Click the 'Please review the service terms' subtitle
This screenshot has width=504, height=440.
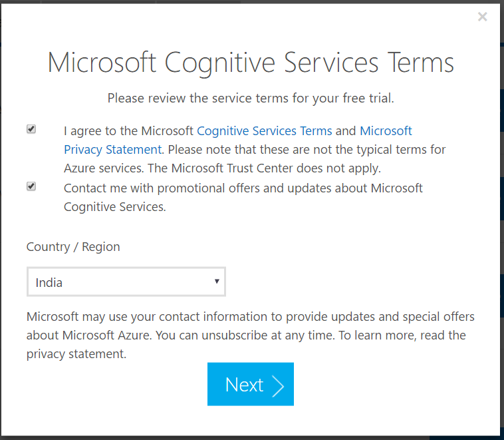[x=251, y=98]
